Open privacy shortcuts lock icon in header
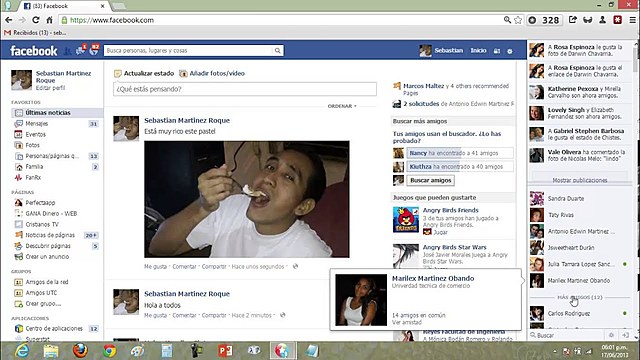This screenshot has height=360, width=640. (497, 51)
